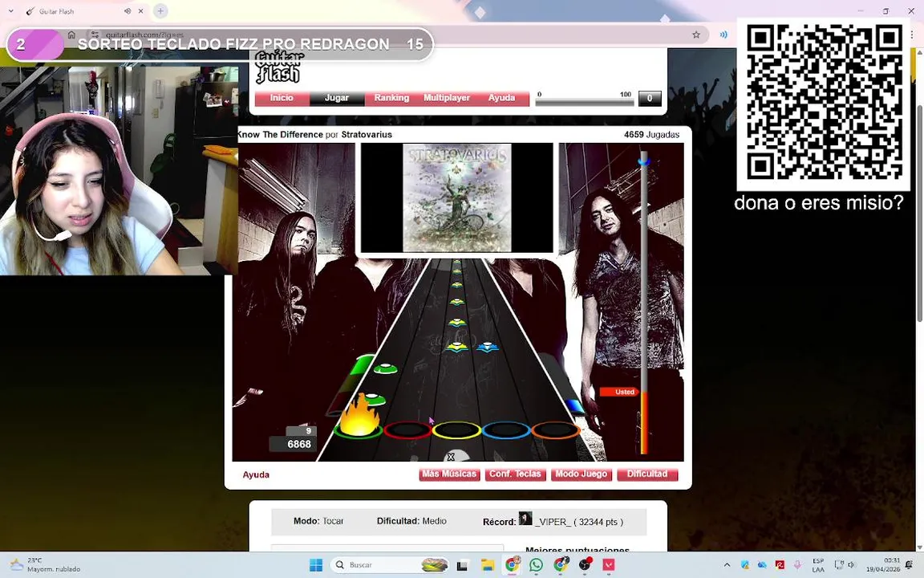Click the Stratovarius album cover thumbnail

tap(456, 197)
